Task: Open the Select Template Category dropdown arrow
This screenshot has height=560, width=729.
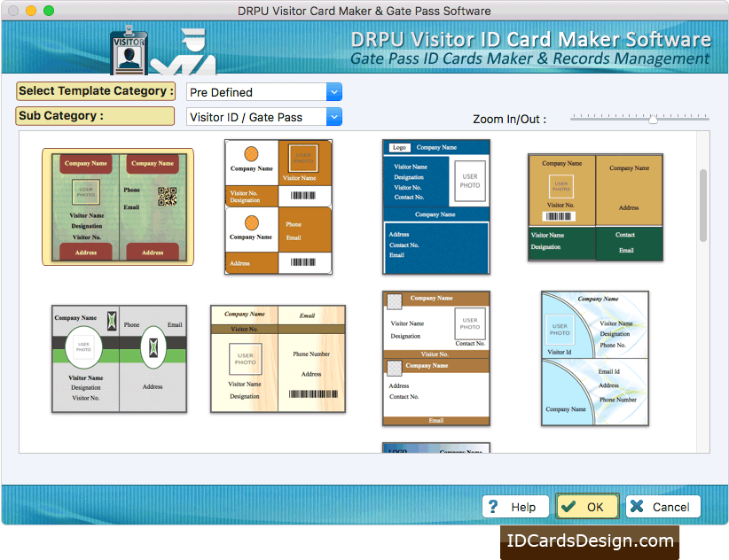Action: pos(333,92)
